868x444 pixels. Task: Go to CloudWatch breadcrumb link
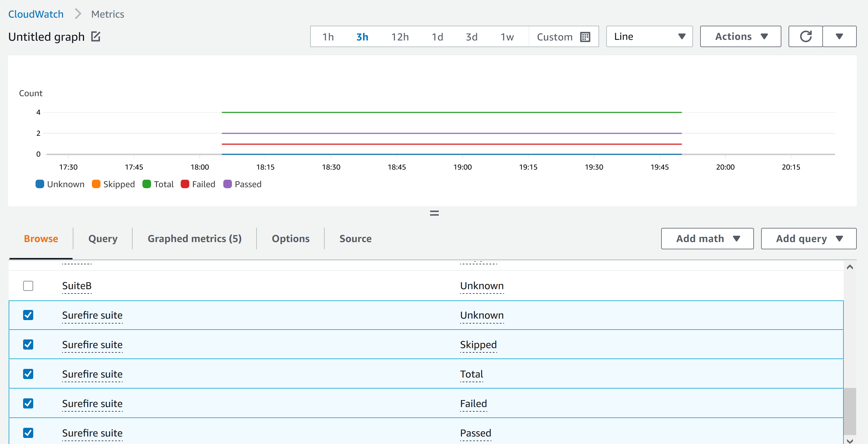36,14
